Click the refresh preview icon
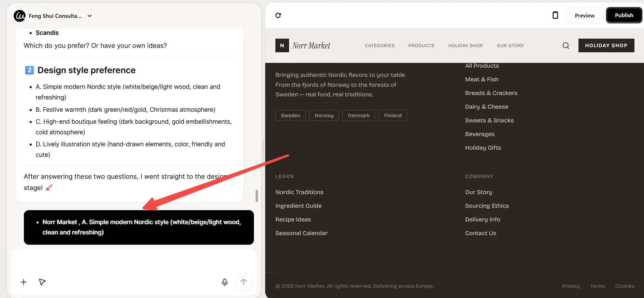Image resolution: width=644 pixels, height=298 pixels. tap(278, 15)
